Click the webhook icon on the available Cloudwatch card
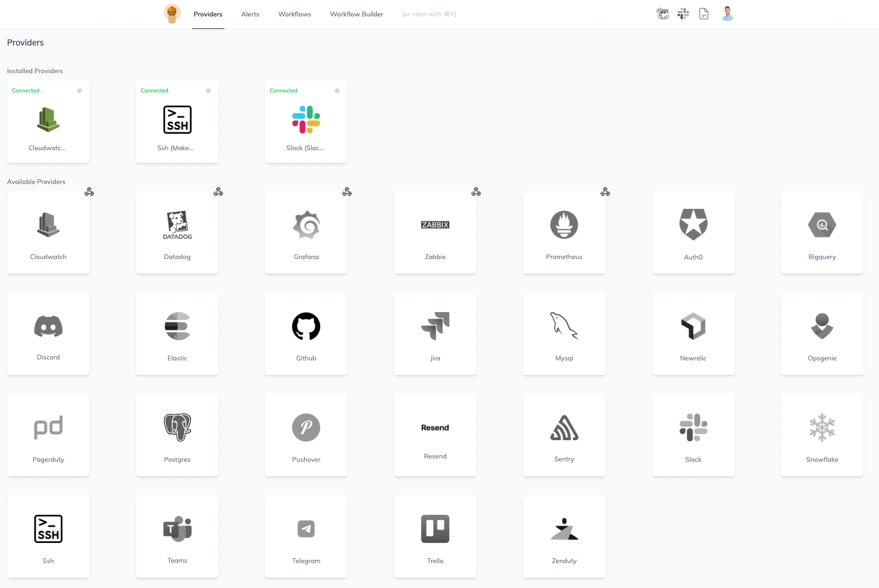Viewport: 879px width, 588px height. pos(89,191)
